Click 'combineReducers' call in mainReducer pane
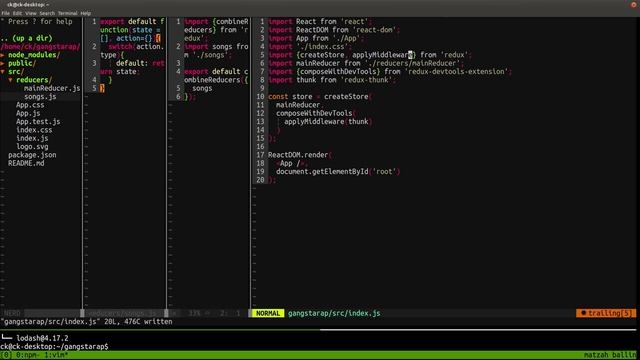The height and width of the screenshot is (360, 640). [x=216, y=76]
